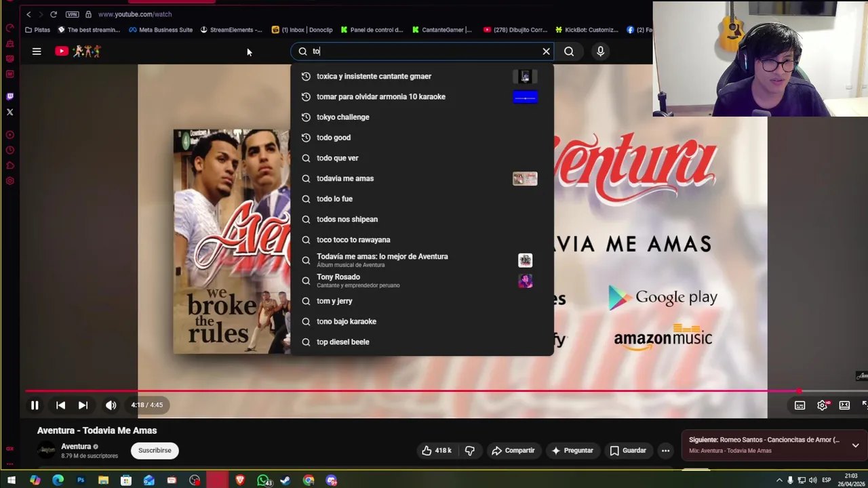The image size is (868, 488).
Task: Launch Photoshop from the taskbar
Action: (x=81, y=481)
